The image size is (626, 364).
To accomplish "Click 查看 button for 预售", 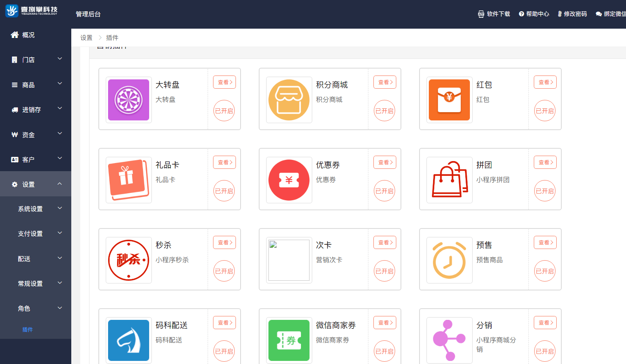I will (545, 242).
